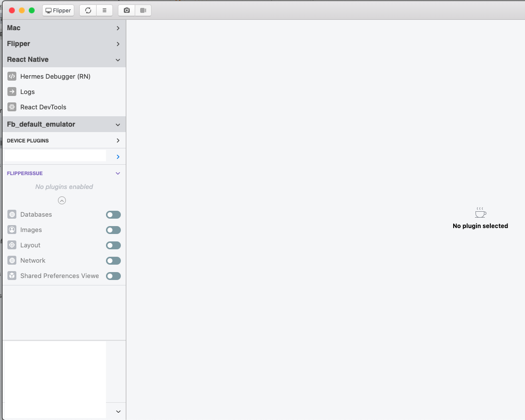525x420 pixels.
Task: Open the Logs plugin via its arrow icon
Action: [11, 92]
